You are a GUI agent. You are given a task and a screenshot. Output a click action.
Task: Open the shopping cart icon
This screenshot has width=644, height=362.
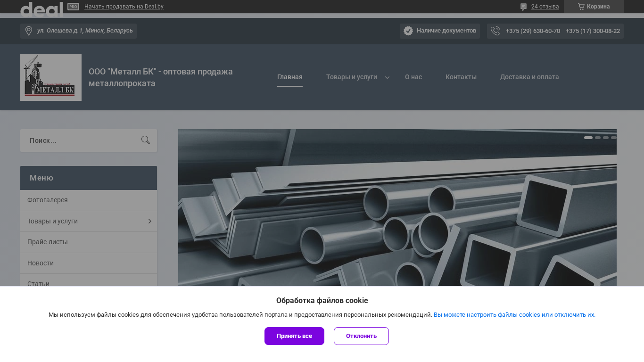click(581, 7)
